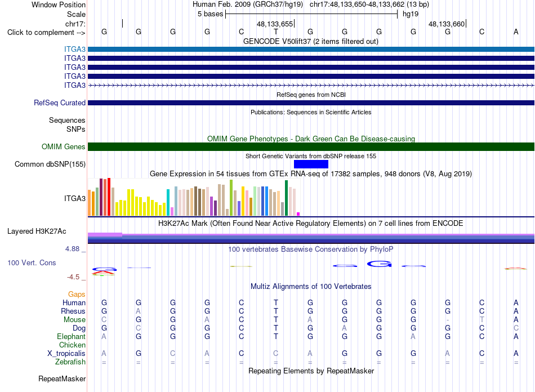Click the Common dbSNP(155) label

click(50, 164)
